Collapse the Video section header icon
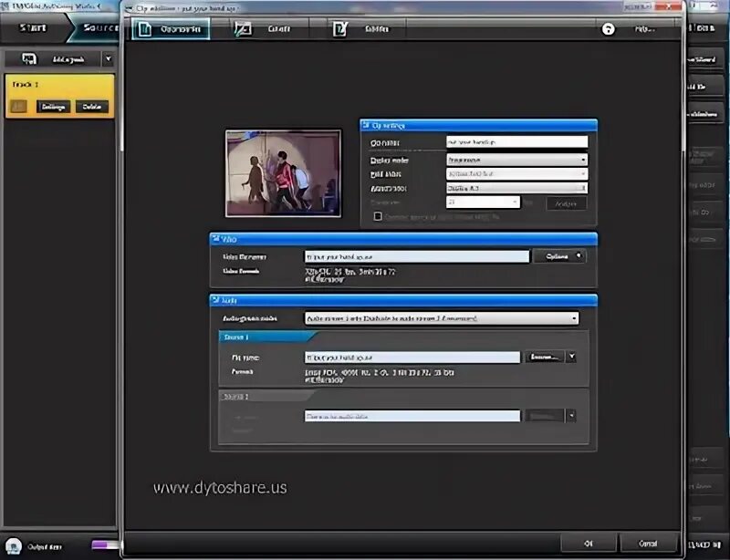Screen dimensions: 730x560 click(x=215, y=239)
